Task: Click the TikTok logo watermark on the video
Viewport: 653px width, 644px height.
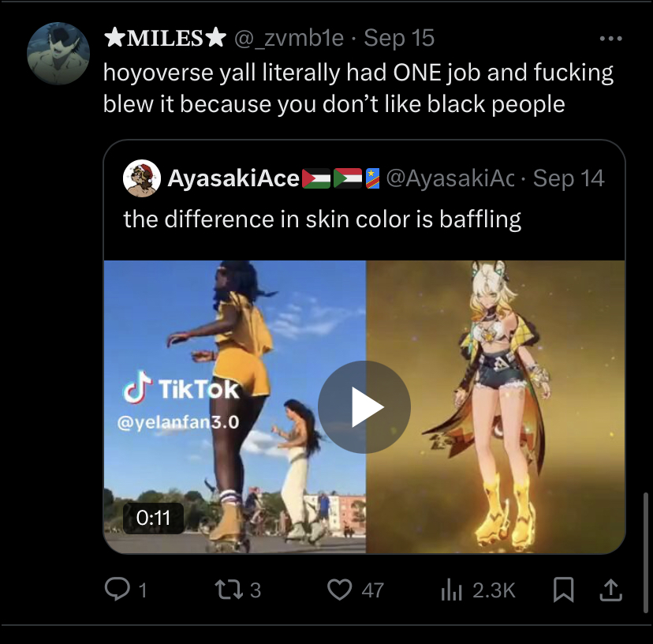Action: (x=181, y=388)
